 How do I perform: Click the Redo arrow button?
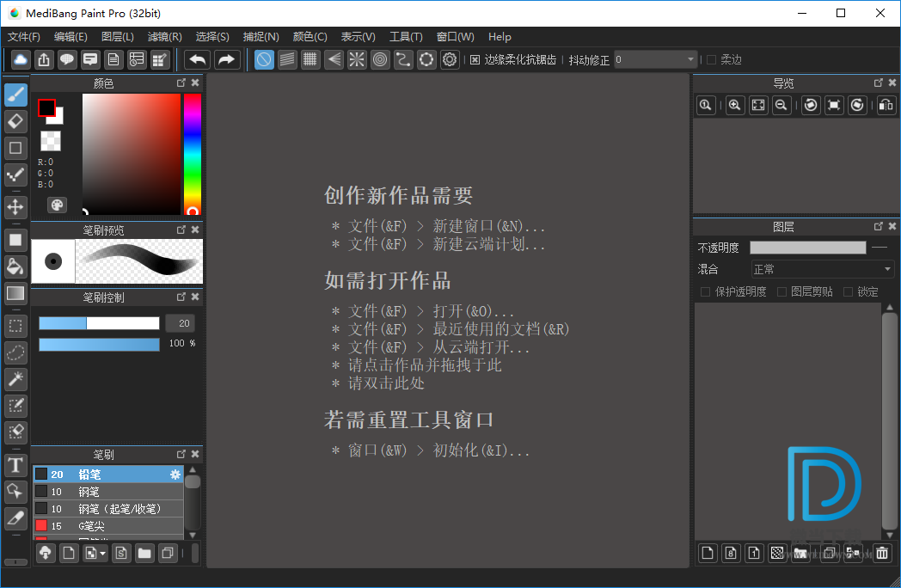[227, 59]
